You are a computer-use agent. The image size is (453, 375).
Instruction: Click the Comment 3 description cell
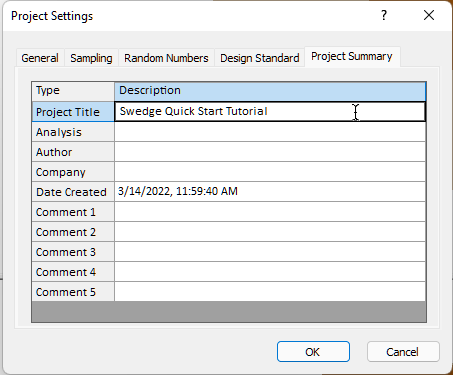click(270, 252)
